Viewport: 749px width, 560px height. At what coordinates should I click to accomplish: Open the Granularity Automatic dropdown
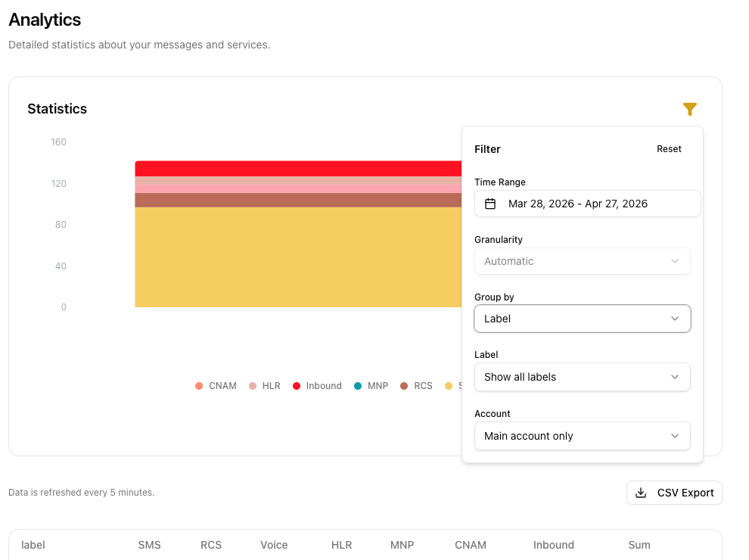coord(583,261)
